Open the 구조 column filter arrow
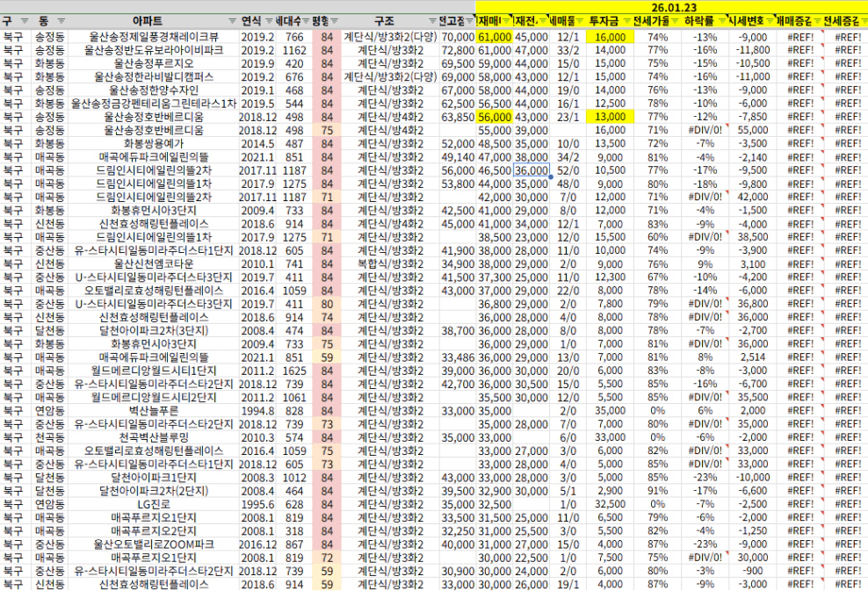868x591 pixels. (431, 21)
